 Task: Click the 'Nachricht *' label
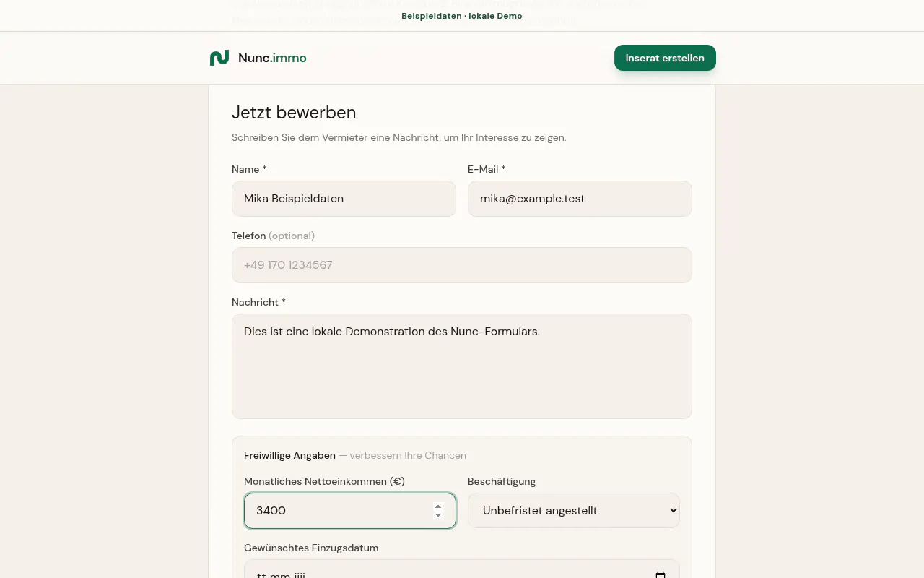tap(258, 302)
